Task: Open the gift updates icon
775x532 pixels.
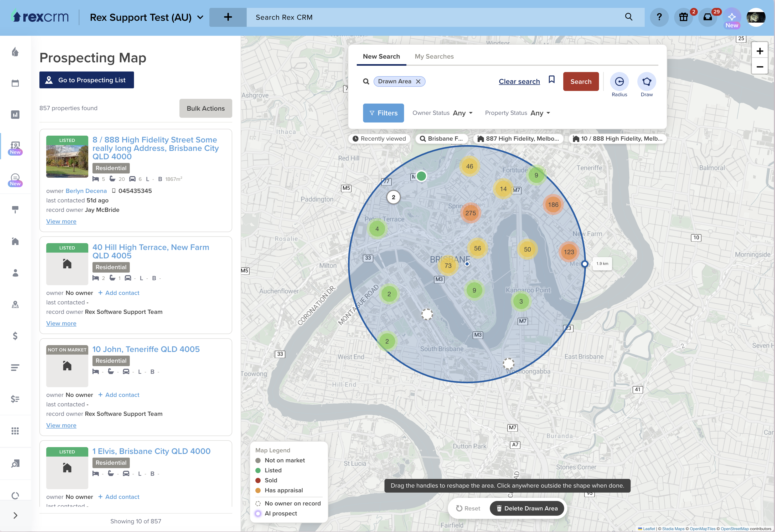Action: (683, 17)
